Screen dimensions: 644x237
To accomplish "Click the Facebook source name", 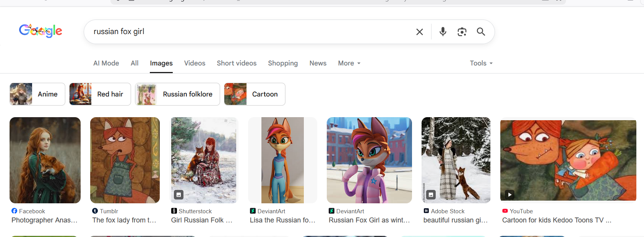I will point(32,211).
